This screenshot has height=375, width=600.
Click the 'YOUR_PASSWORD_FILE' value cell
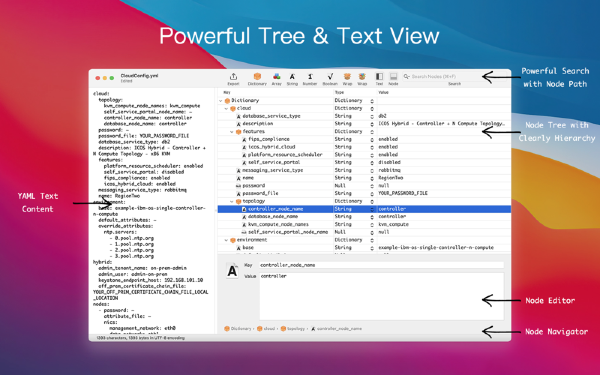[403, 194]
